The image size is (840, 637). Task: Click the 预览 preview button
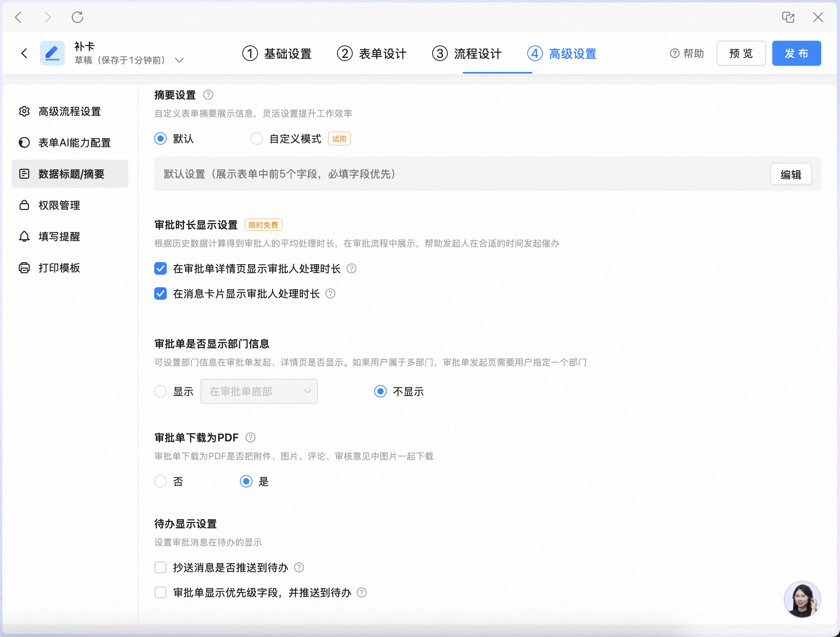click(741, 53)
